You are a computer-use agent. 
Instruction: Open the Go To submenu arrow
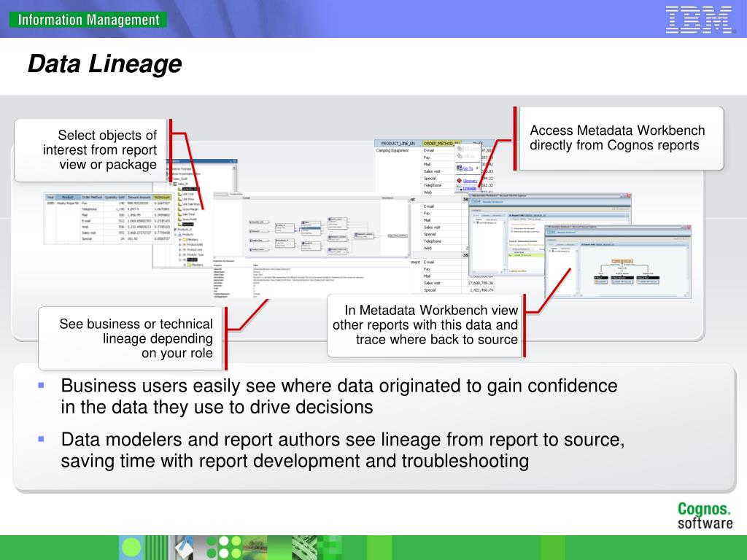tap(477, 168)
